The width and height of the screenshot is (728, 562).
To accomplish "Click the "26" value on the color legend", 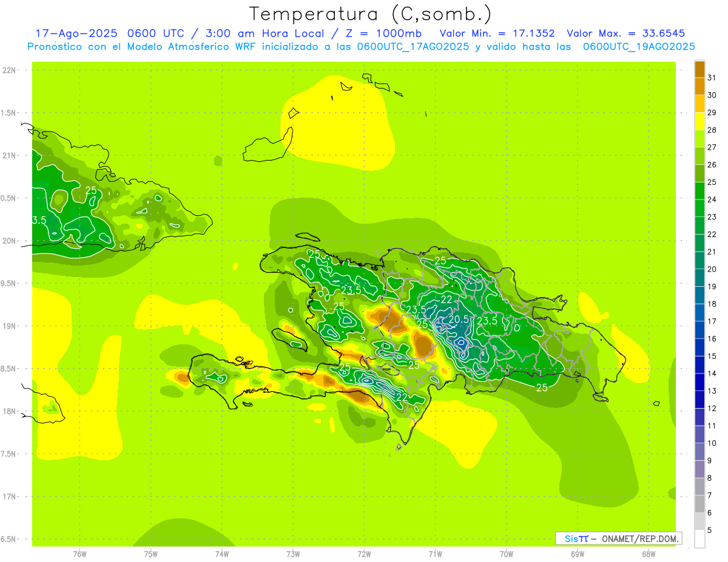I will coord(712,165).
